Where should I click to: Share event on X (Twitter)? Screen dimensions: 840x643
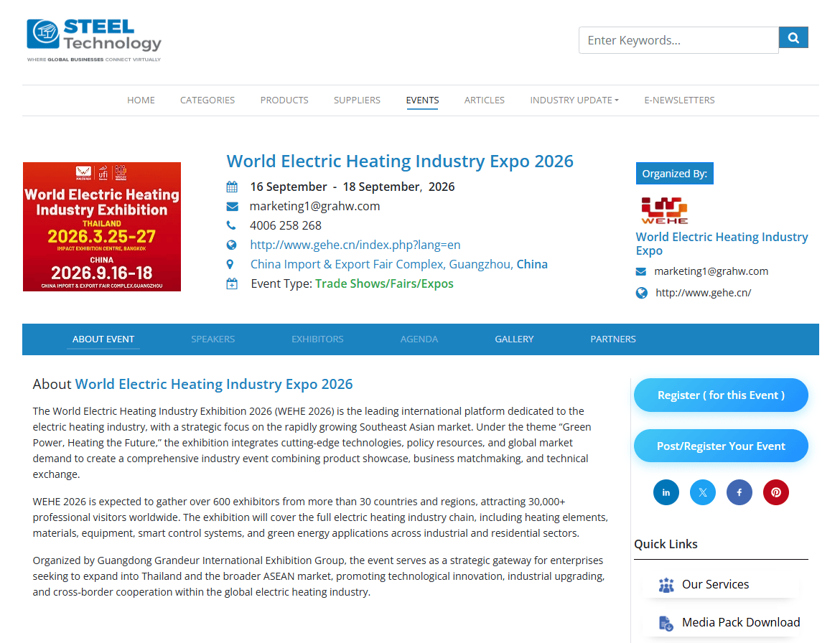(x=703, y=492)
